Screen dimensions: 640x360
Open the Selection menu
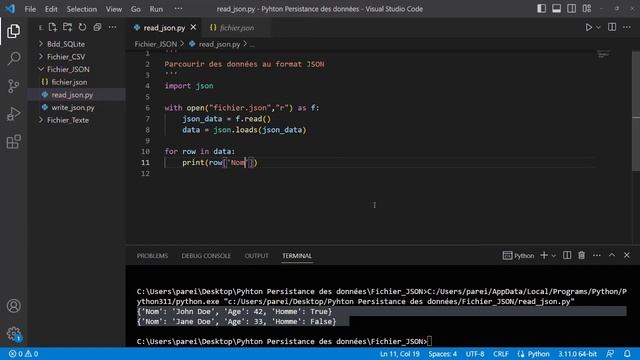(82, 9)
